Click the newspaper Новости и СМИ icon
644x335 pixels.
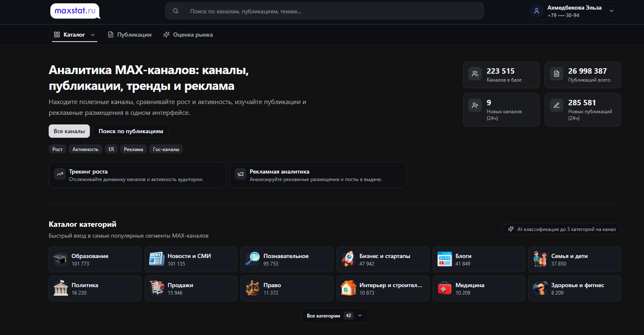coord(156,259)
